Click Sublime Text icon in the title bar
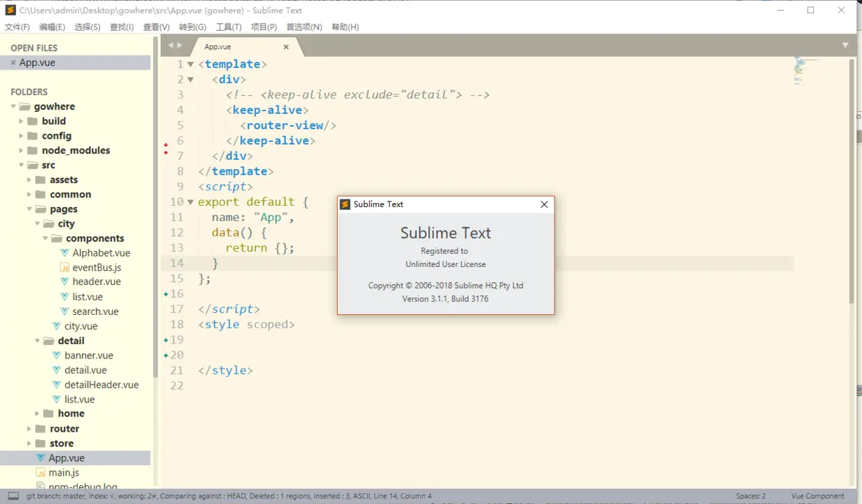 point(10,10)
